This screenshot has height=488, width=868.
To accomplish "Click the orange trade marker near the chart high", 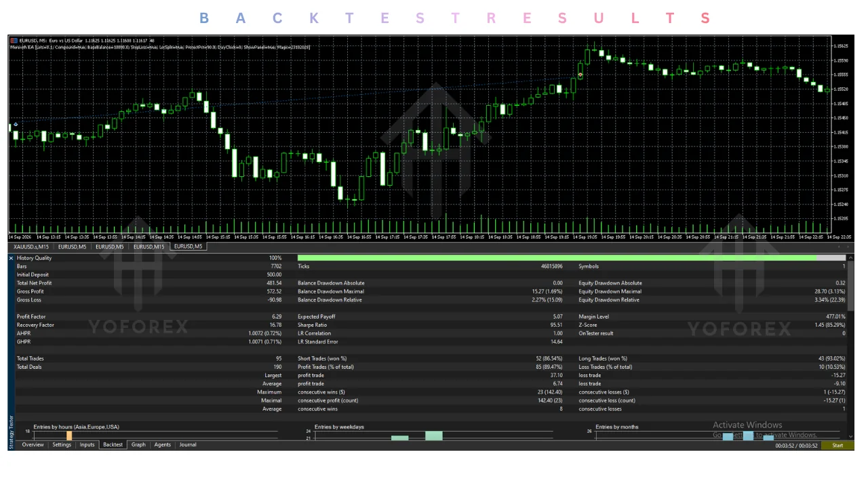I will pyautogui.click(x=580, y=75).
